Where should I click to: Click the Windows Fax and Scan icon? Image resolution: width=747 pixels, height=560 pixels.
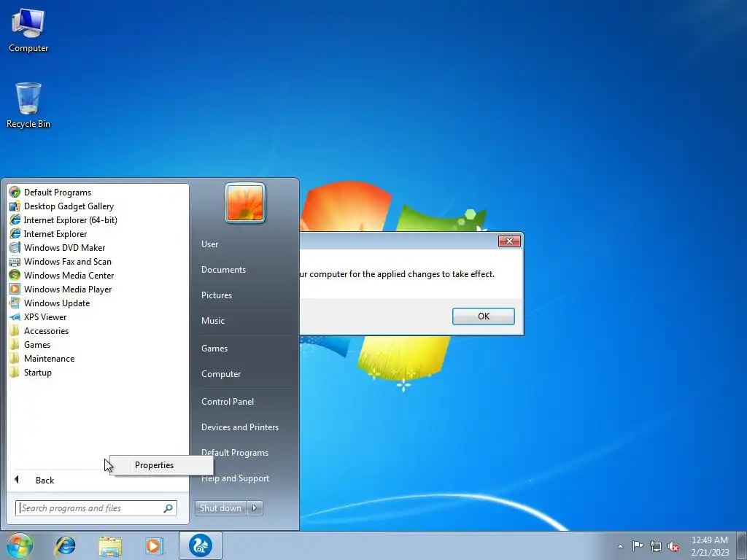click(x=15, y=262)
